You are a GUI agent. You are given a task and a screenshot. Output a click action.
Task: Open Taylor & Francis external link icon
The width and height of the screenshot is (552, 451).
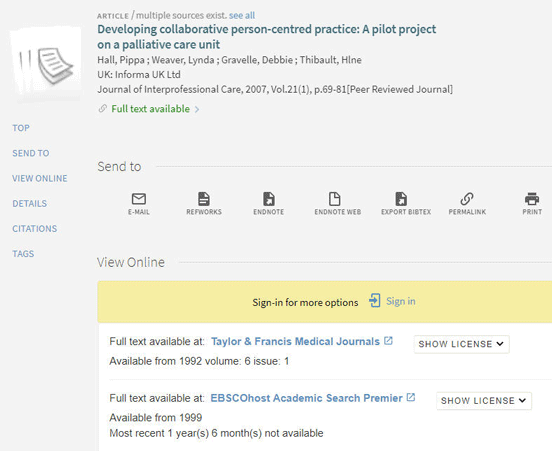tap(388, 341)
